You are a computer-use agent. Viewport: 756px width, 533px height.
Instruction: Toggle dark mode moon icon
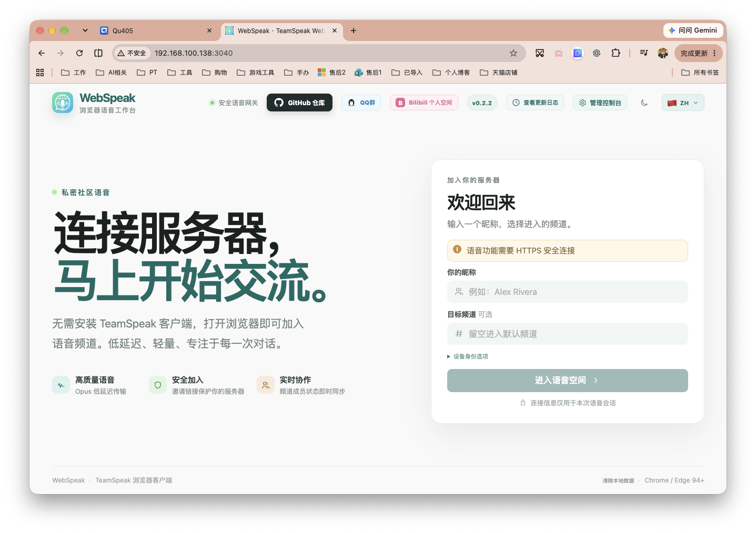click(x=644, y=102)
